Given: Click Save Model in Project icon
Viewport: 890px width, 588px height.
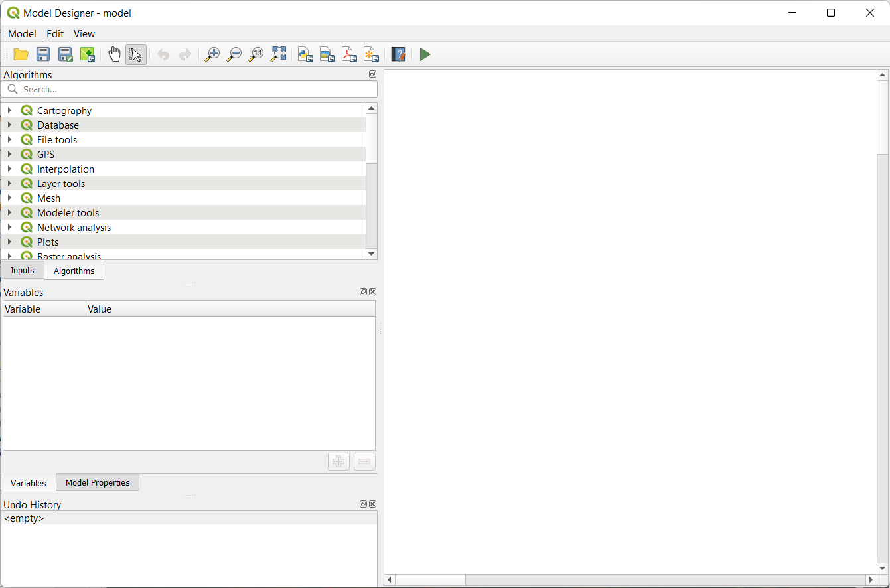Looking at the screenshot, I should click(88, 54).
